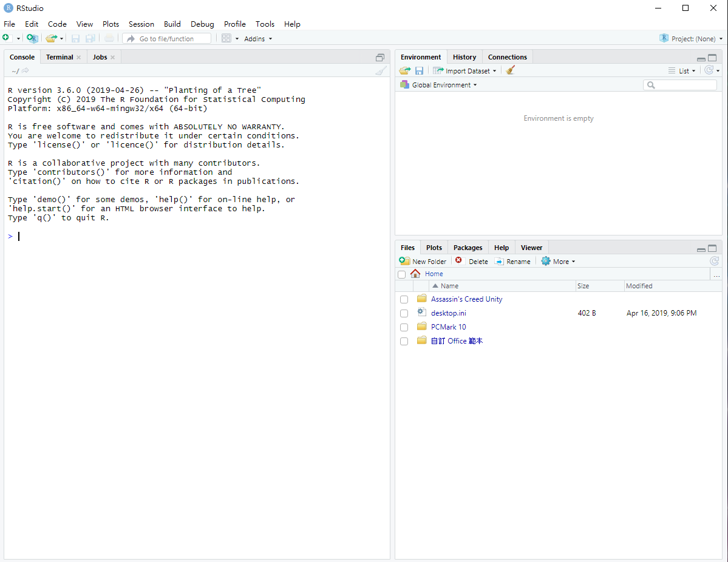Click the Home directory link

coord(434,274)
